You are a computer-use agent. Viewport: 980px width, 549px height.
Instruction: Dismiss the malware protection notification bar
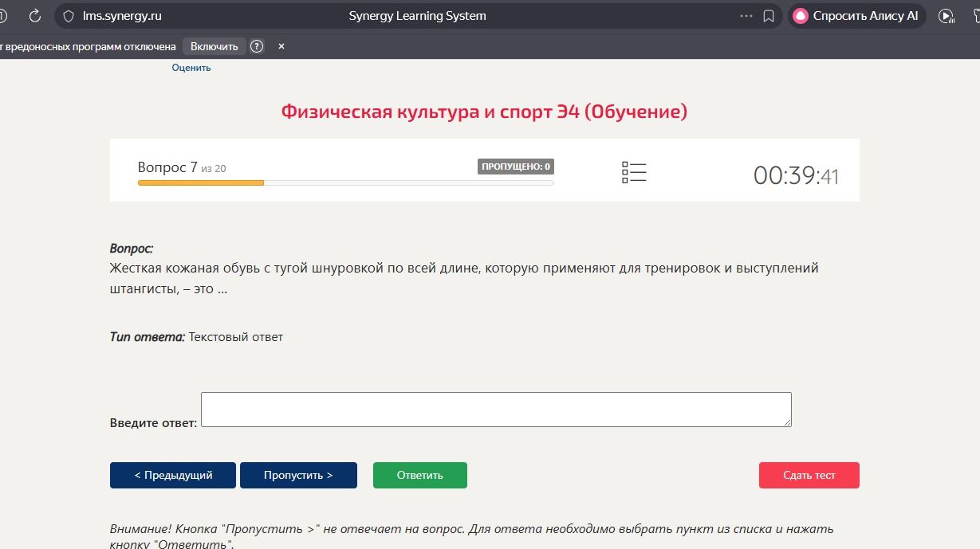281,46
